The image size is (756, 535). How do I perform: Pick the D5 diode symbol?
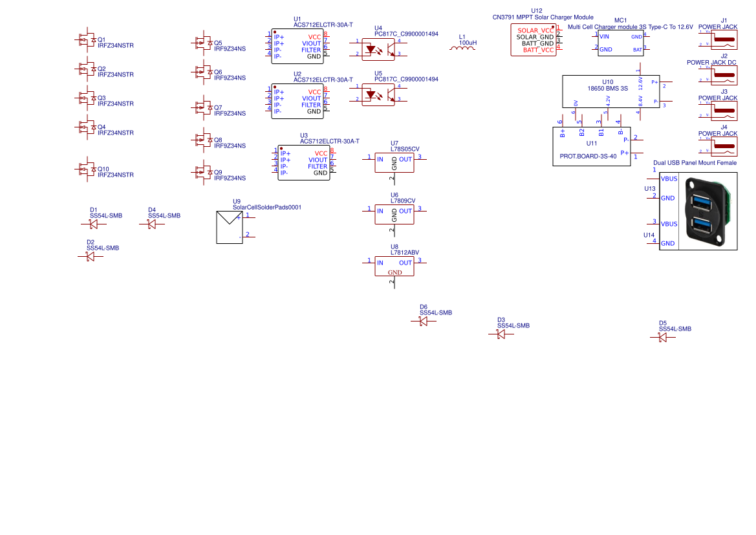pyautogui.click(x=662, y=337)
